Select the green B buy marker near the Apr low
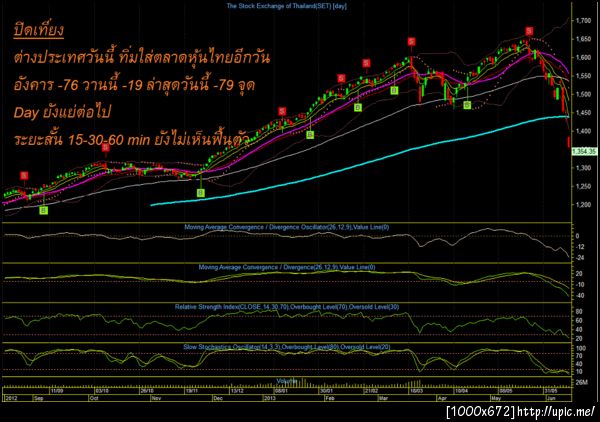600x422 pixels. tap(467, 105)
